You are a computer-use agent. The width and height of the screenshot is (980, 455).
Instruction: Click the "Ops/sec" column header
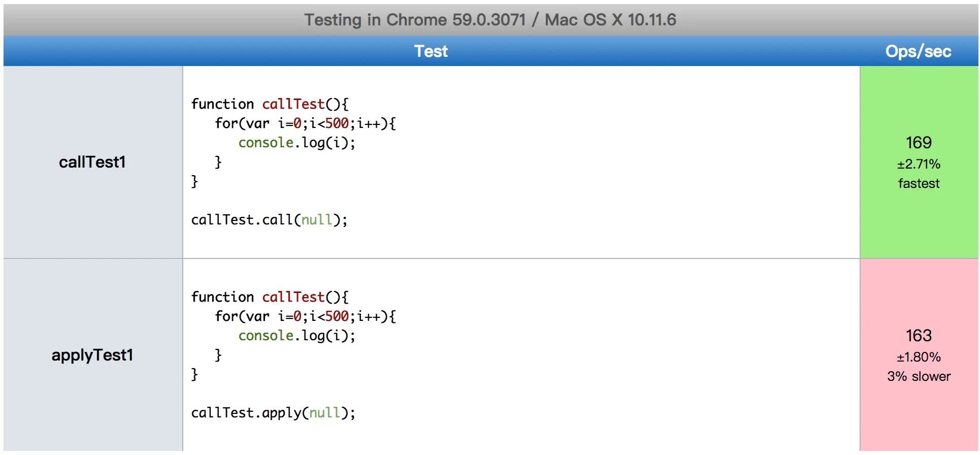(918, 51)
